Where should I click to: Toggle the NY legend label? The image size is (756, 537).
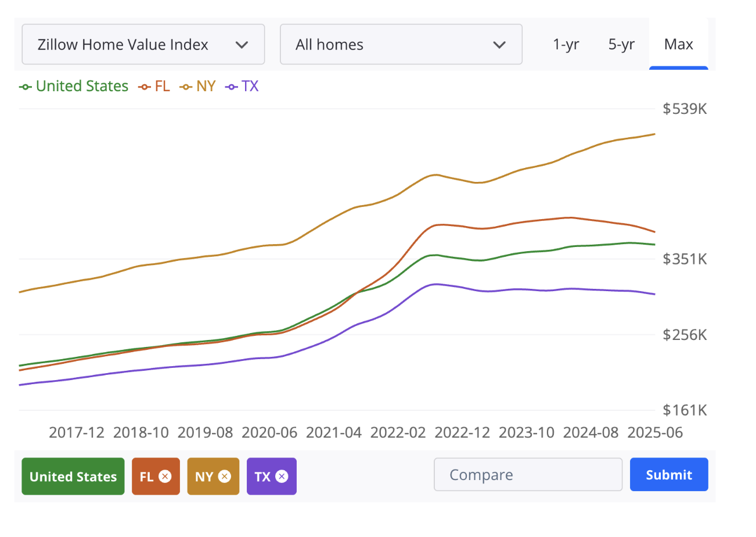click(x=206, y=86)
